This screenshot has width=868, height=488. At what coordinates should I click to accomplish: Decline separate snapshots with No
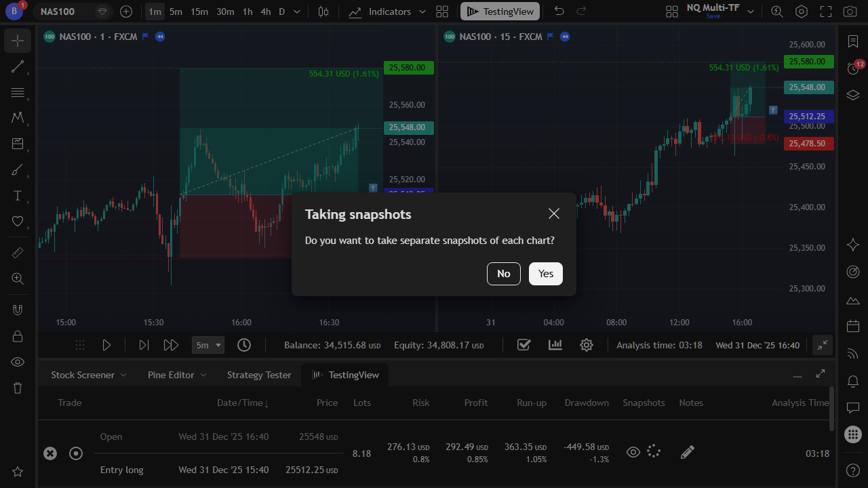[504, 274]
